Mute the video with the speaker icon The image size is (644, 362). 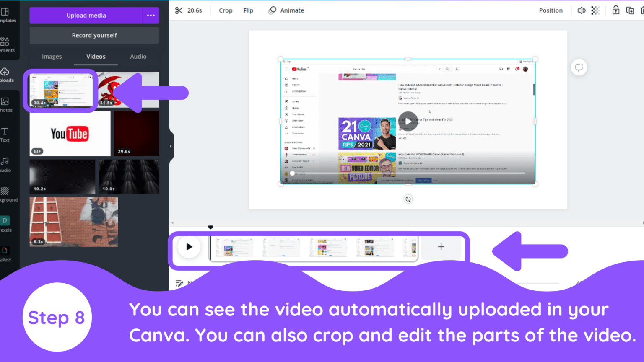pos(582,10)
